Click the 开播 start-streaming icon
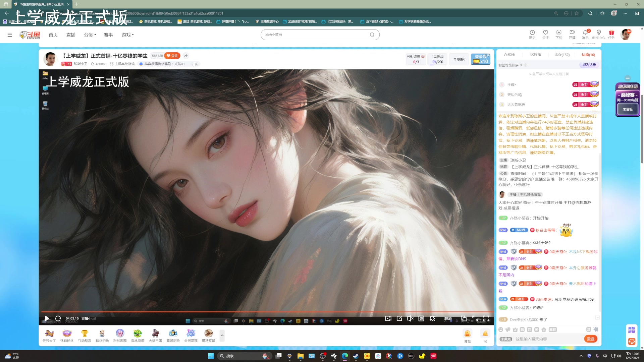Screen dimensions: 644x362 click(x=572, y=33)
